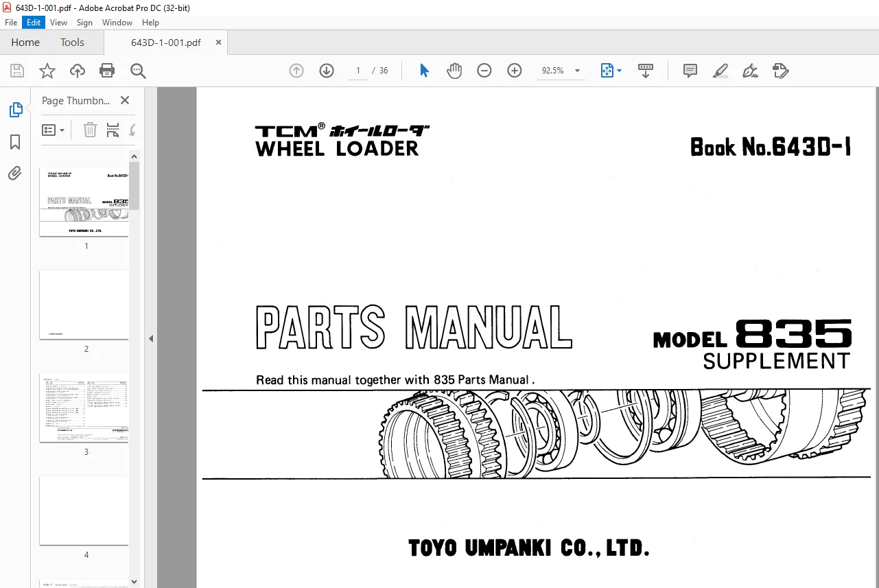Select the blank page 2 thumbnail

[x=84, y=305]
